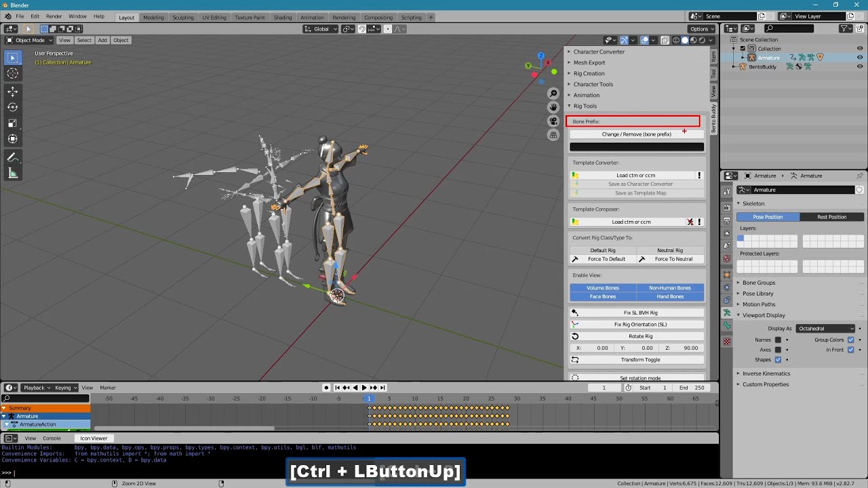
Task: Open Object Data properties tab icon
Action: click(x=727, y=312)
